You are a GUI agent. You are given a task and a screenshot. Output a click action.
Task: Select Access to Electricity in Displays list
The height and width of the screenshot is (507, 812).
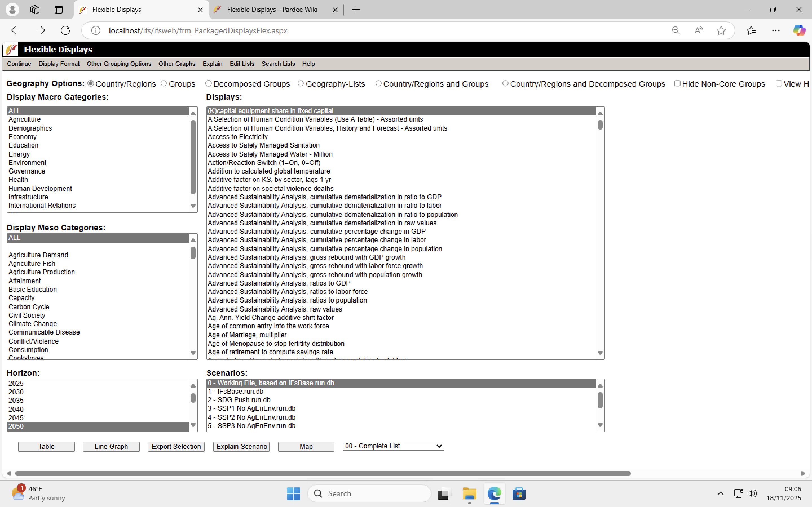coord(238,137)
